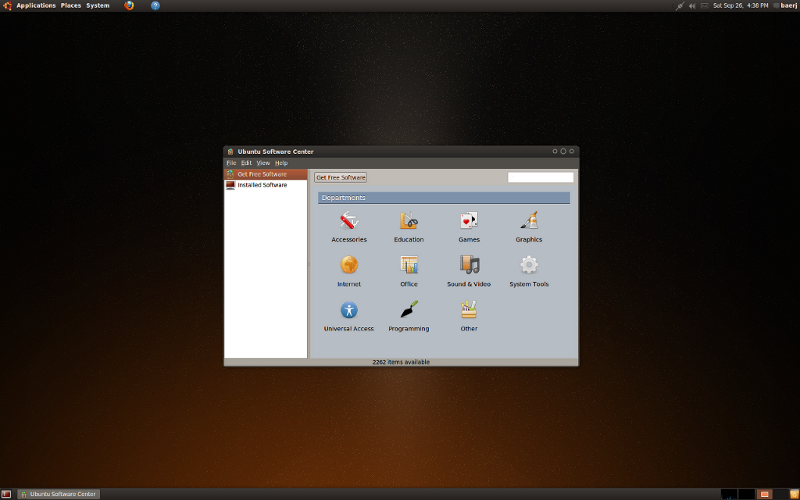Open the Office department
The image size is (800, 500).
(x=409, y=271)
